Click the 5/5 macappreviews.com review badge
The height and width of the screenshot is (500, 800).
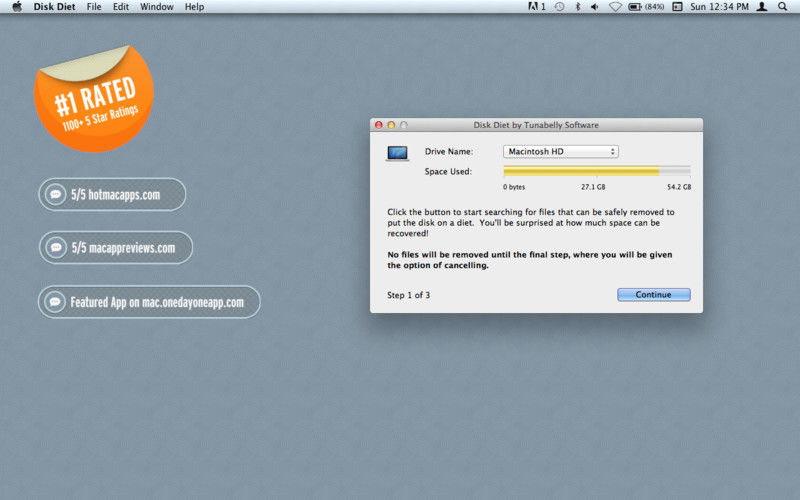116,248
